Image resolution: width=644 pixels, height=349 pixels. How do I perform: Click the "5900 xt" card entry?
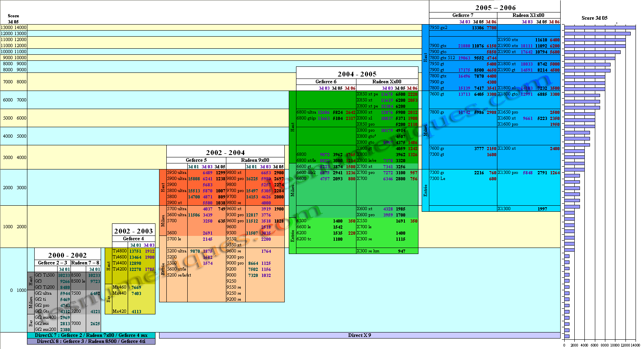pyautogui.click(x=174, y=203)
